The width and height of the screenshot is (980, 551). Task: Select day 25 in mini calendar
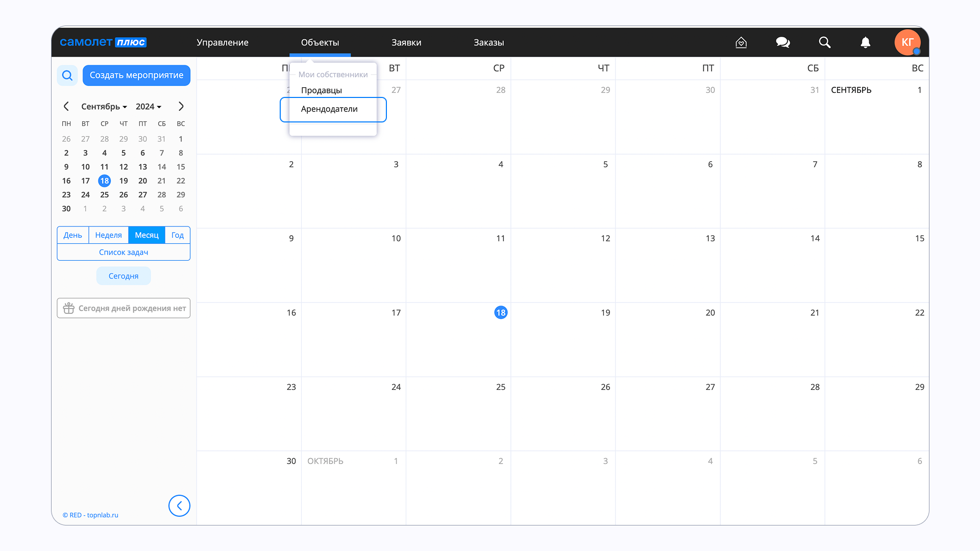[105, 195]
